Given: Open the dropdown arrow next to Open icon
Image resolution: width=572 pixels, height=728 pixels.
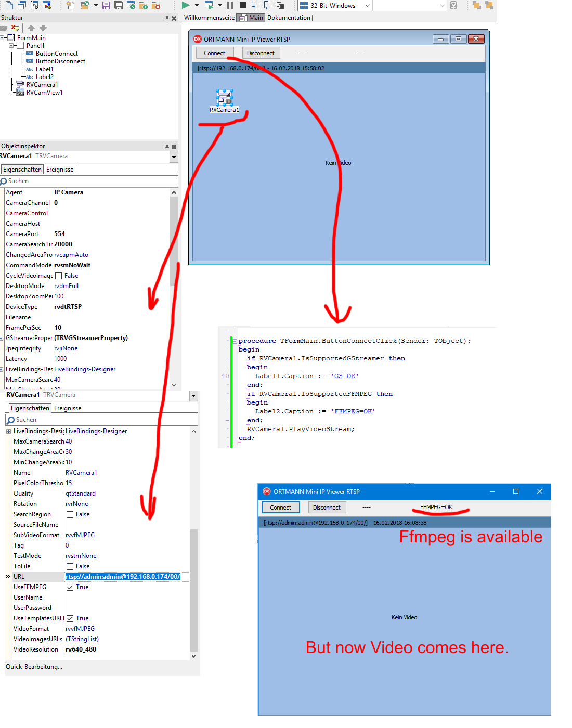Looking at the screenshot, I should [x=96, y=5].
